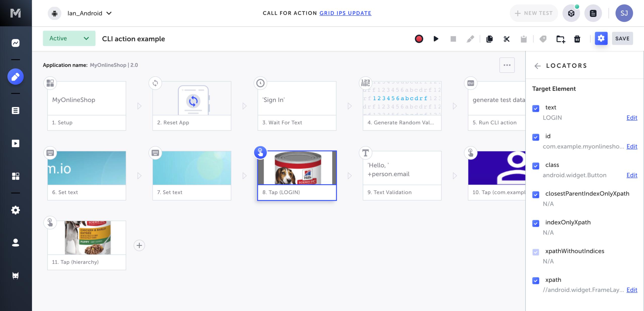Click the add to folder icon
This screenshot has height=311, width=644.
pos(560,39)
